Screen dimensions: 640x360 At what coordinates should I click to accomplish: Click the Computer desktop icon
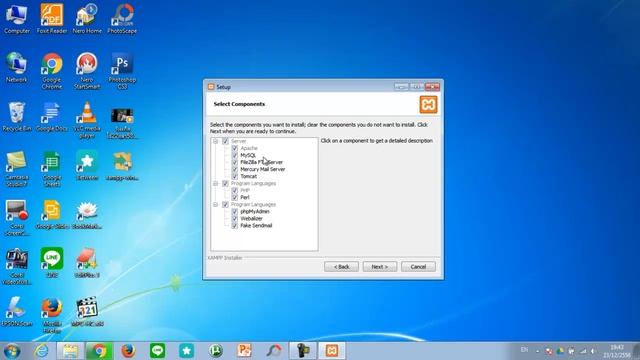point(17,19)
